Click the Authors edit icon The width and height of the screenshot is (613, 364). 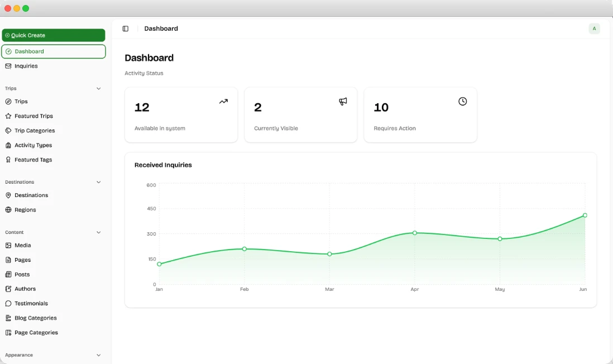pos(8,289)
